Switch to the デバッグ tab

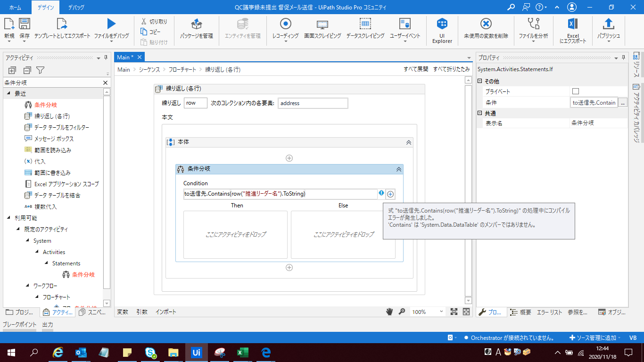coord(76,7)
